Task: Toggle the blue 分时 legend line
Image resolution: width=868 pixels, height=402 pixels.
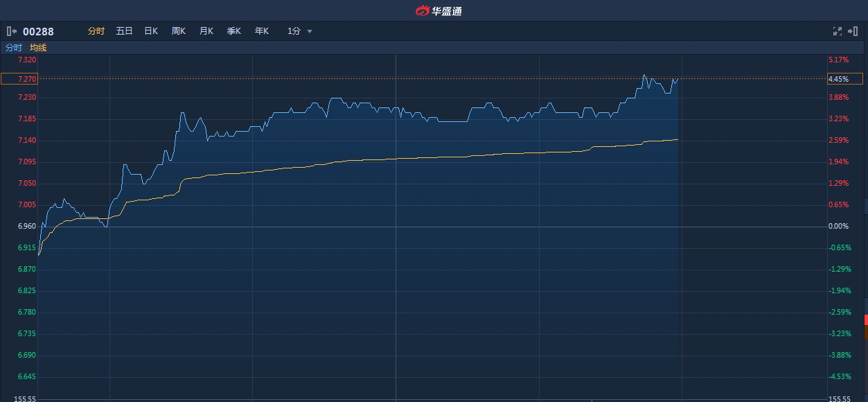Action: tap(14, 48)
